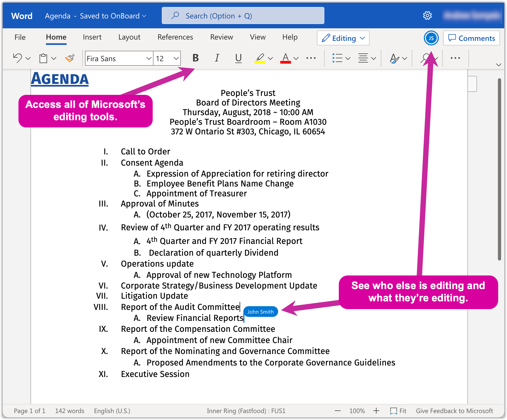507x420 pixels.
Task: Open Give Feedback to Microsoft link
Action: pos(454,411)
